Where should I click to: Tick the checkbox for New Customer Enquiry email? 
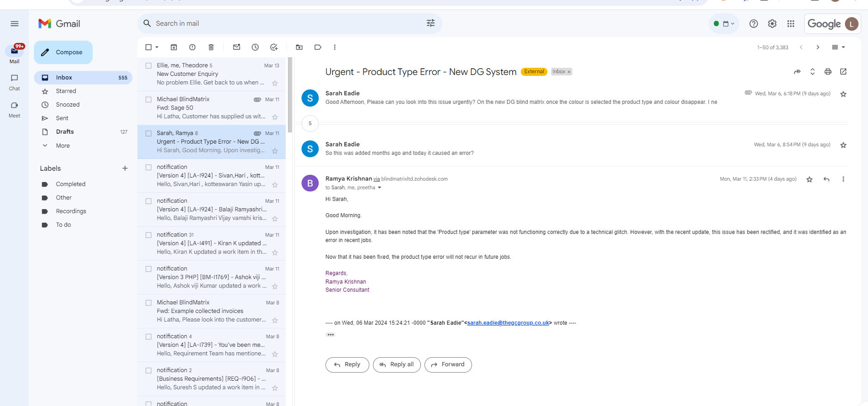click(148, 66)
